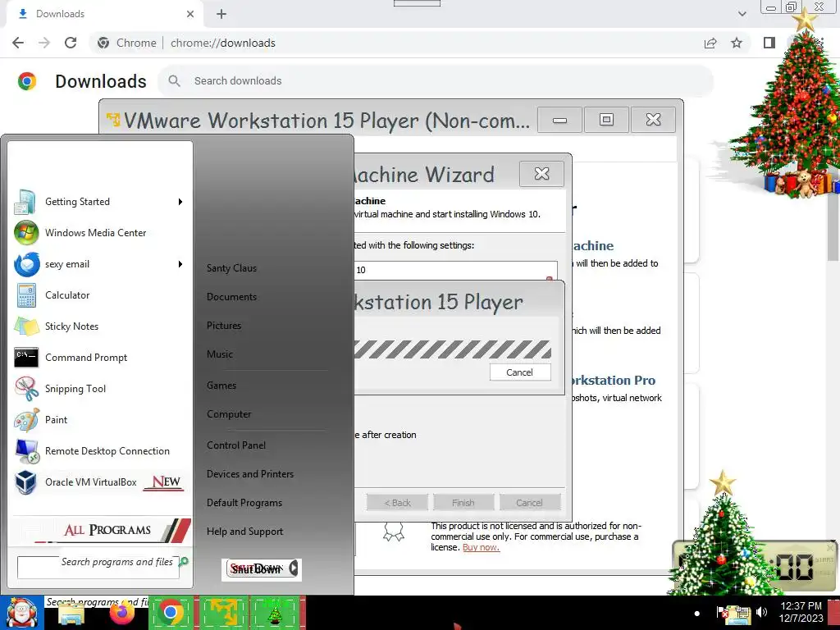Viewport: 840px width, 630px height.
Task: Expand the Shut Down options arrow
Action: (294, 568)
